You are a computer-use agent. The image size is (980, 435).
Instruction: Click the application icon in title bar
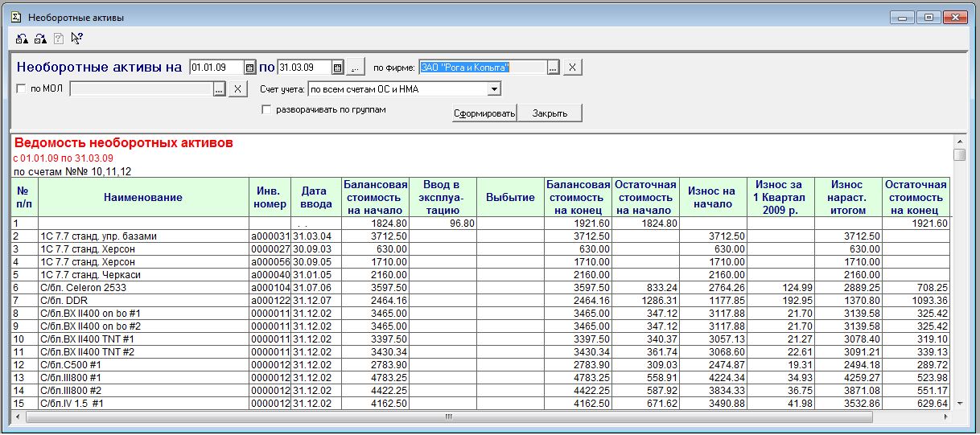click(17, 17)
